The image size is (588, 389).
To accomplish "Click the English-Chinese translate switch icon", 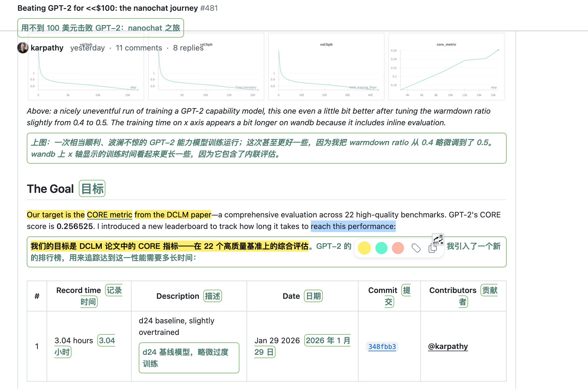I will click(x=438, y=239).
